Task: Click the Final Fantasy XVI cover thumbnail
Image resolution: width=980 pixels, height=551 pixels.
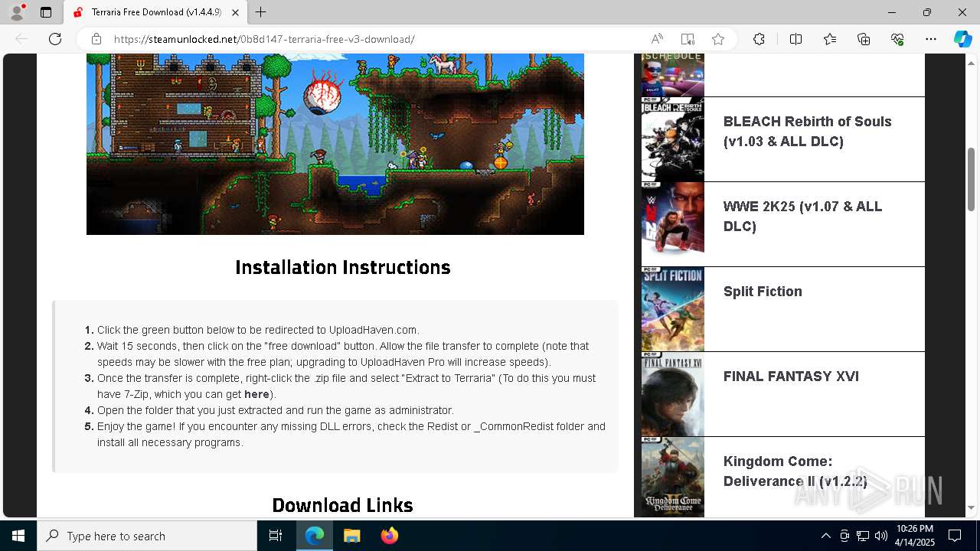Action: (673, 394)
